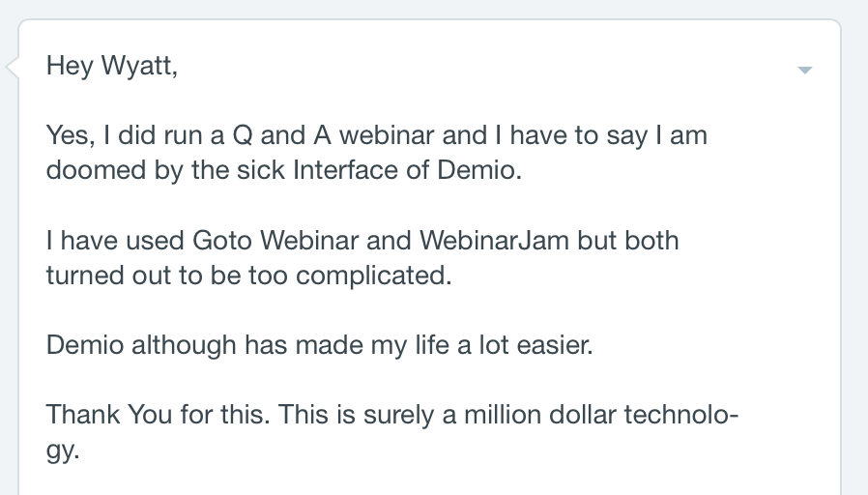
Task: Click the word "Demio" in the first paragraph
Action: pos(478,170)
